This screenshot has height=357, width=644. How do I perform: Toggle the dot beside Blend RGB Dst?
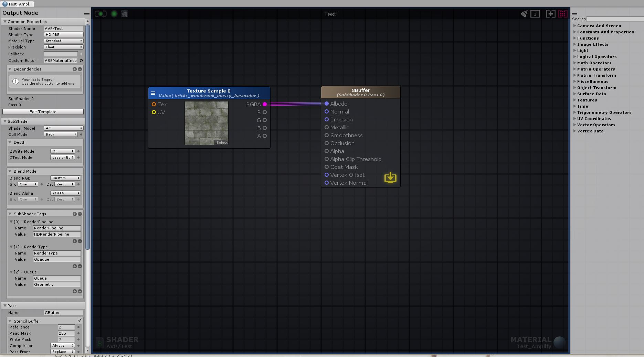(78, 184)
